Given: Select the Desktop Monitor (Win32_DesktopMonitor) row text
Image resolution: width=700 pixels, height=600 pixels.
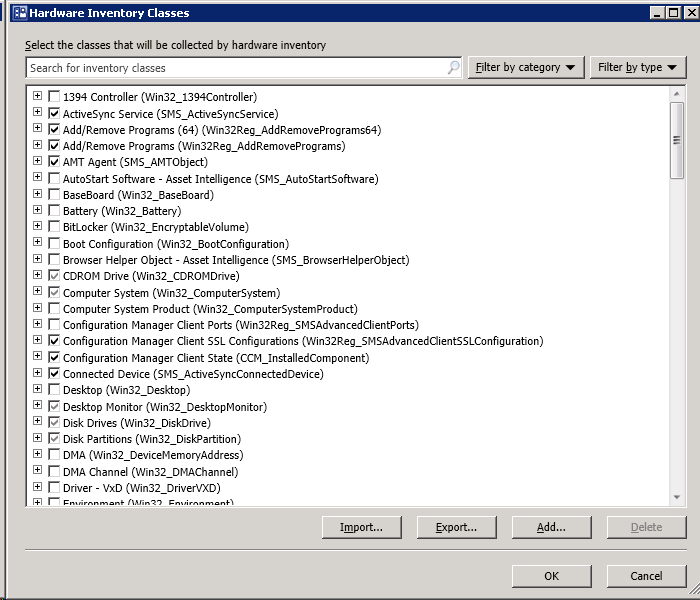Looking at the screenshot, I should click(x=165, y=407).
